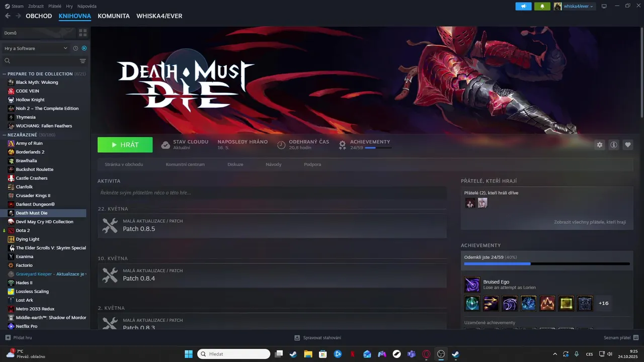Sort library by recent clock icon
Viewport: 644px width, 362px height.
pyautogui.click(x=75, y=48)
